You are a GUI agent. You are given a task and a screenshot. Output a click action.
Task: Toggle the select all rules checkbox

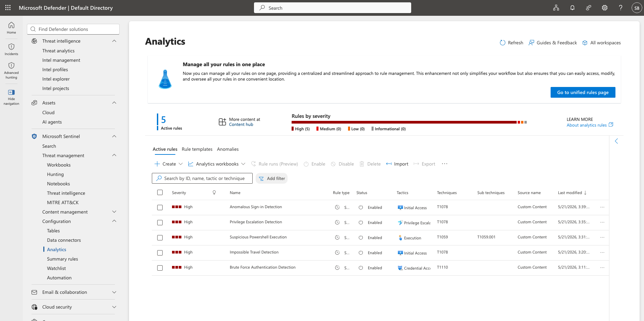(x=160, y=192)
